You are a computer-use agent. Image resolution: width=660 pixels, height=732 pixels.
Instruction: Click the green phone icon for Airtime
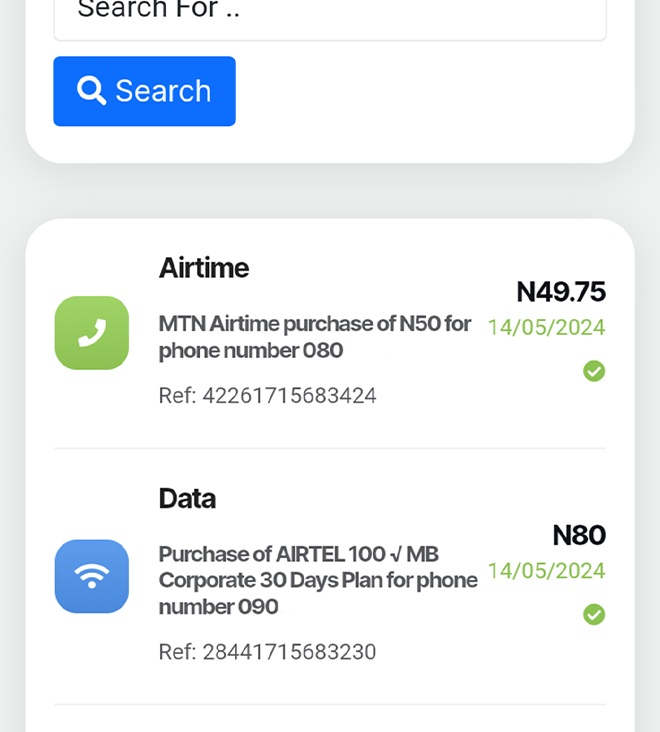point(92,333)
